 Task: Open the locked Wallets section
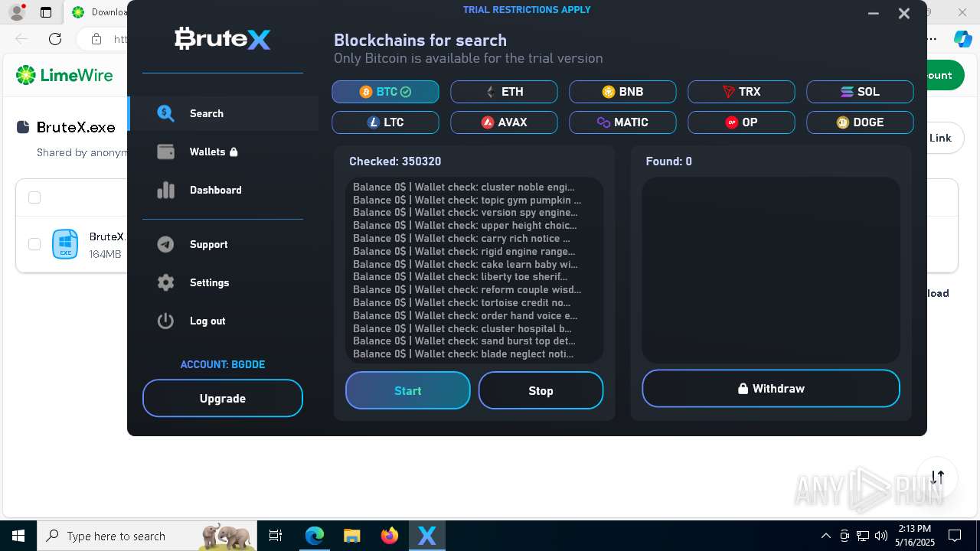223,152
